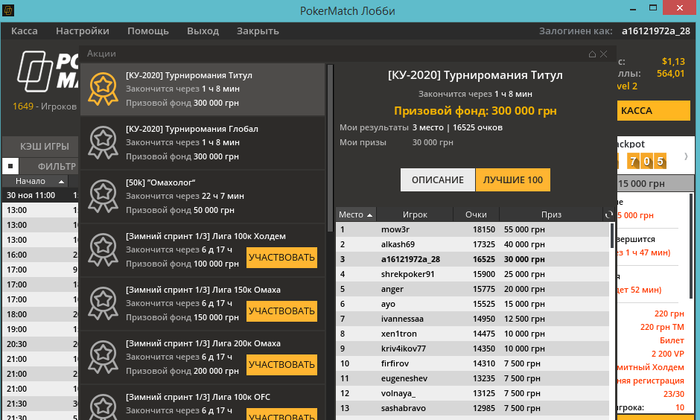Select the 30 ноя 11:00 lobby row
700x420 pixels.
tap(40, 195)
